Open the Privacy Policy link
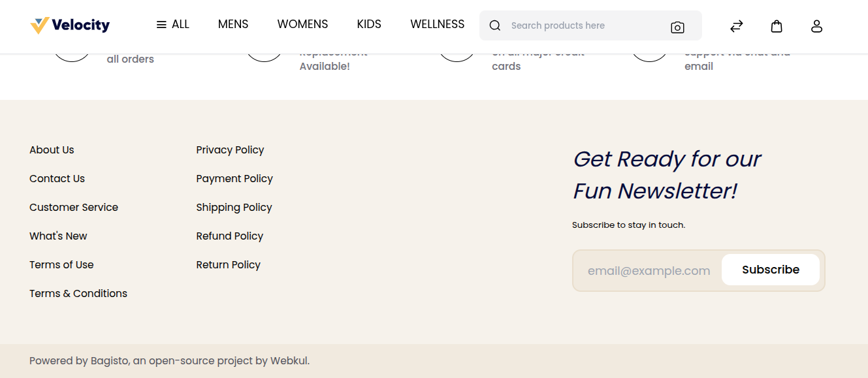 pyautogui.click(x=230, y=150)
